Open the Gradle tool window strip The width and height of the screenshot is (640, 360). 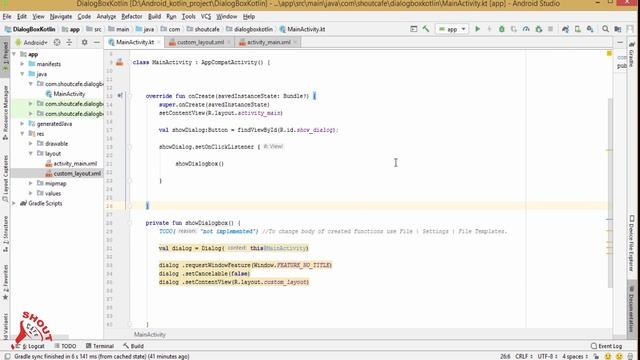pyautogui.click(x=632, y=54)
